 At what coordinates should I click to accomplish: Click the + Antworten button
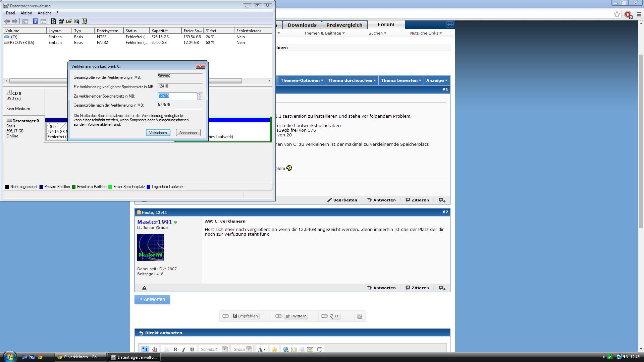152,299
